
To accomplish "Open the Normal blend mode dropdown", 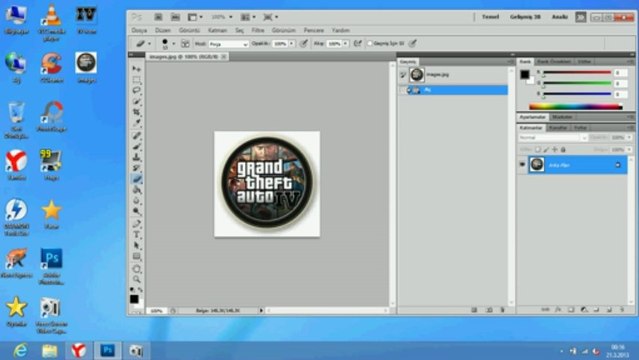I will tap(553, 138).
